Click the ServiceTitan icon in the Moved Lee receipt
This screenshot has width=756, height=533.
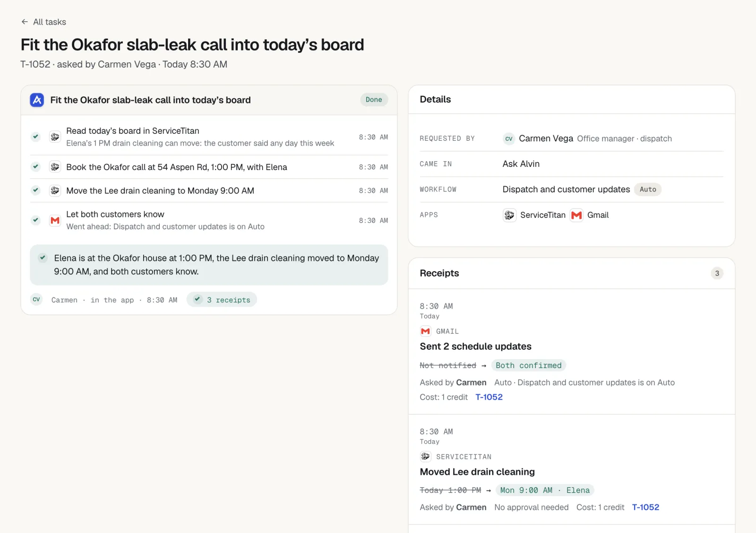click(x=425, y=456)
